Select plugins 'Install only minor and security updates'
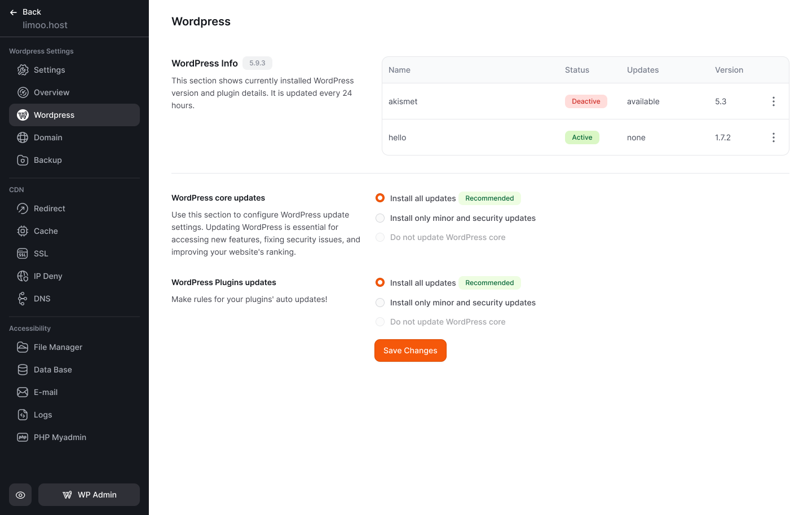This screenshot has height=515, width=812. pyautogui.click(x=380, y=303)
